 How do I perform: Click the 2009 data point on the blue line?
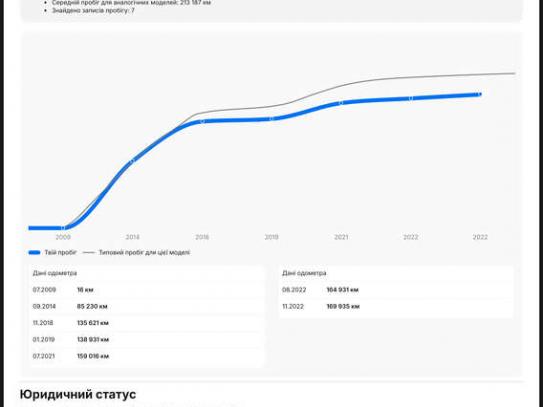63,228
